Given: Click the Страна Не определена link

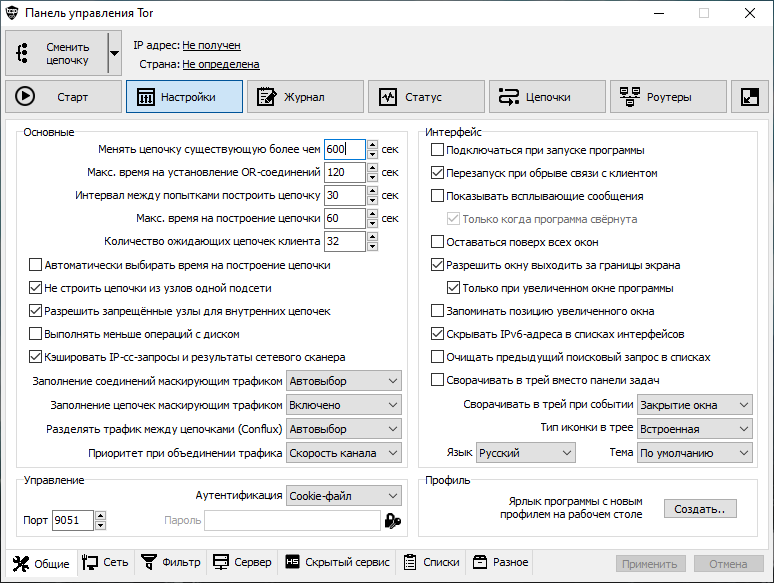Looking at the screenshot, I should pyautogui.click(x=221, y=64).
